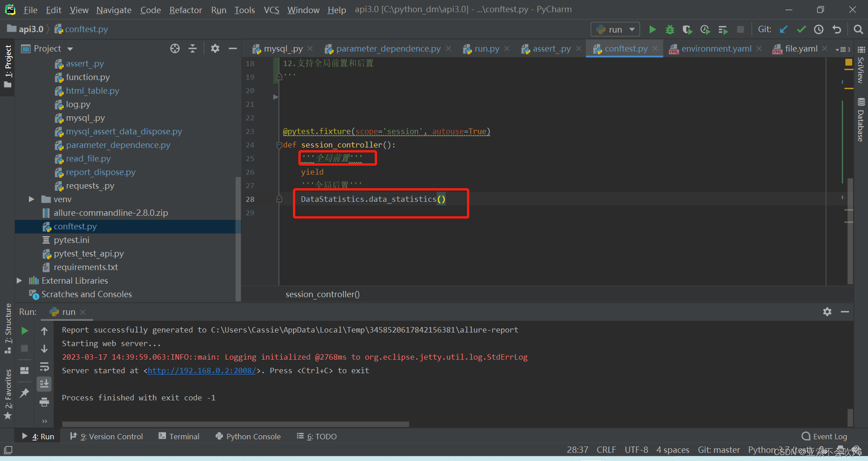This screenshot has width=868, height=461.
Task: Update project with Git blue arrow
Action: click(783, 29)
